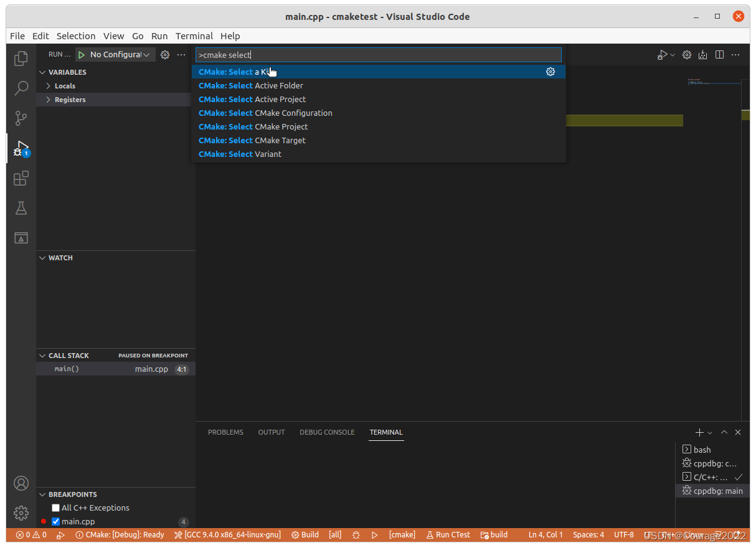Click editor debug run icon
The height and width of the screenshot is (548, 756).
coord(663,55)
